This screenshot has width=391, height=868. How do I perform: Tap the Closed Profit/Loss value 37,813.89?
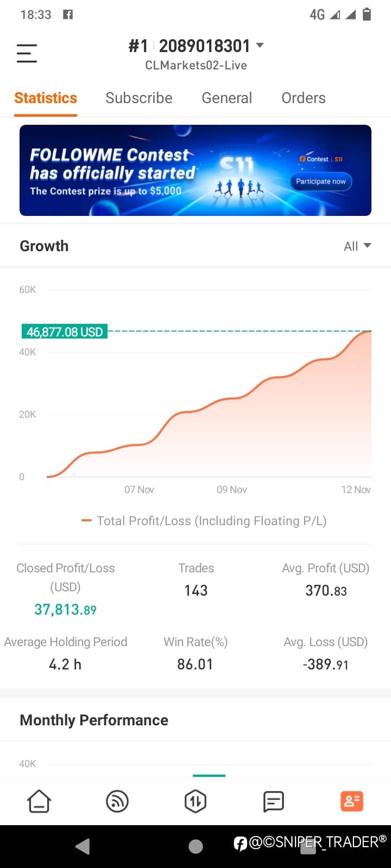tap(65, 610)
